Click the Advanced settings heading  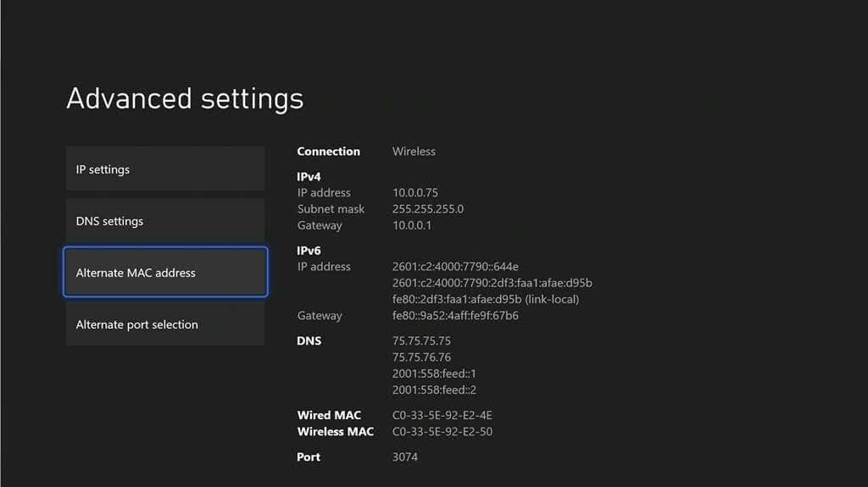[x=185, y=98]
